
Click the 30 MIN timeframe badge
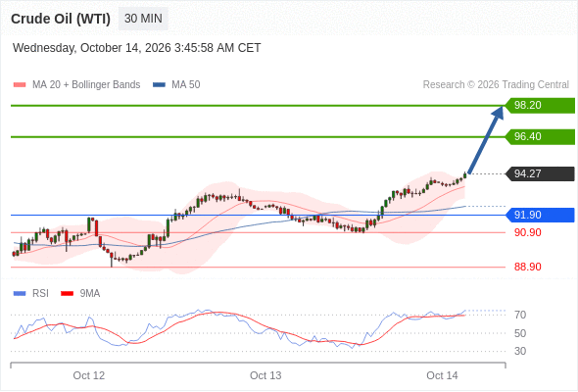coord(143,19)
